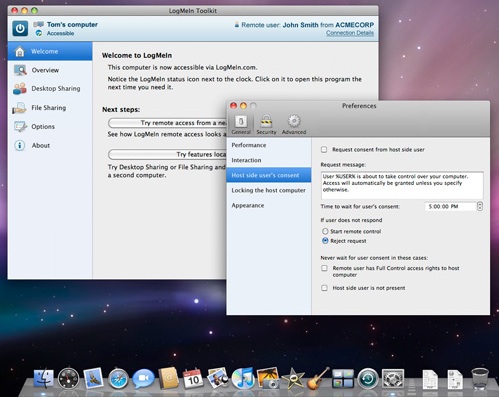Select Interaction in Preferences list
The width and height of the screenshot is (499, 397).
(269, 160)
